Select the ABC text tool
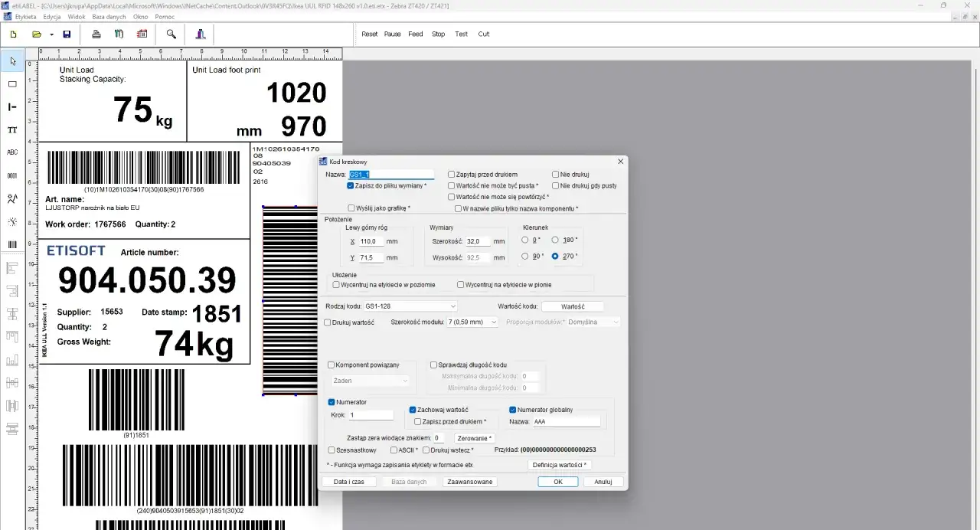 pyautogui.click(x=12, y=153)
